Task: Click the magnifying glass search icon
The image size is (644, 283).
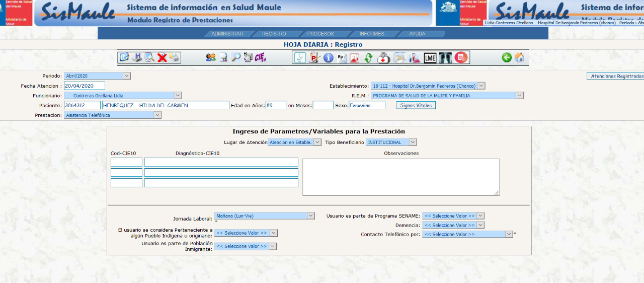Action: click(x=236, y=57)
